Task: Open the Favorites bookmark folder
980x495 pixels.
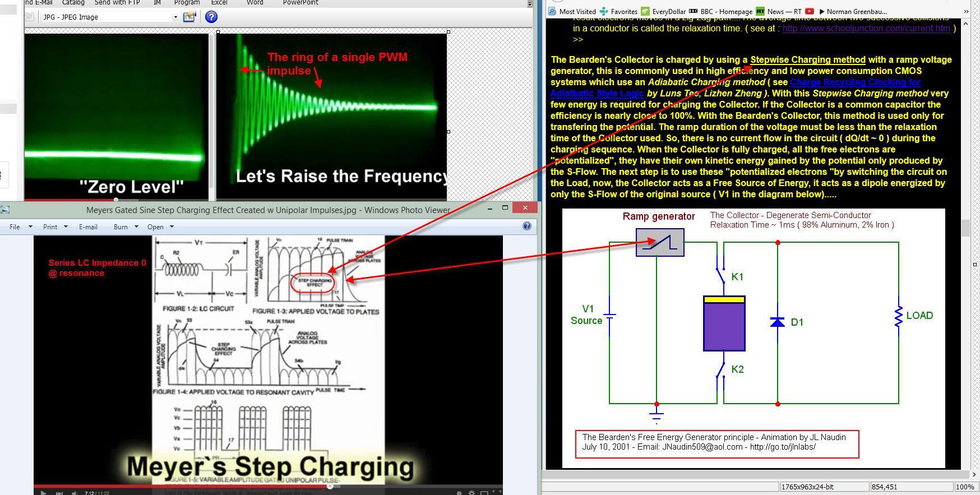Action: [x=618, y=11]
